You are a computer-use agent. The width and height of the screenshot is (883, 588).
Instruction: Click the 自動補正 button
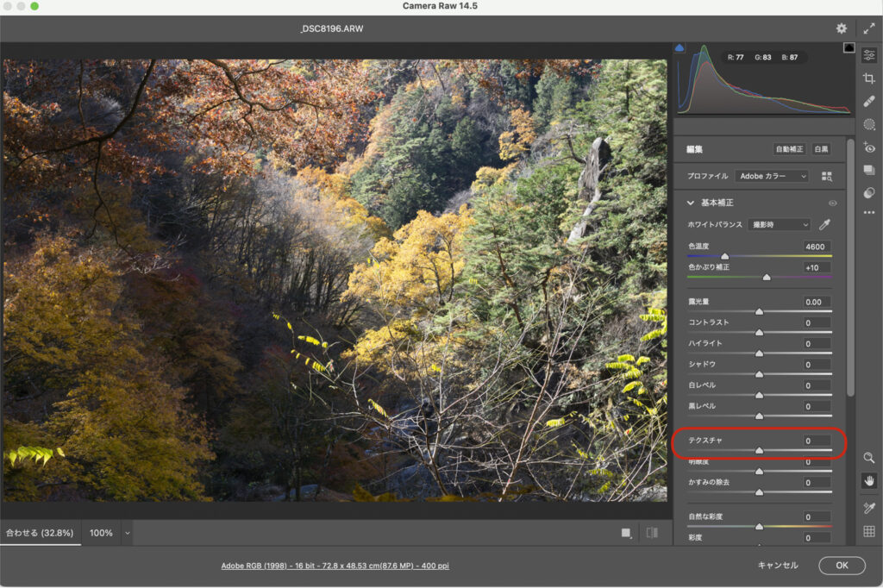[789, 149]
